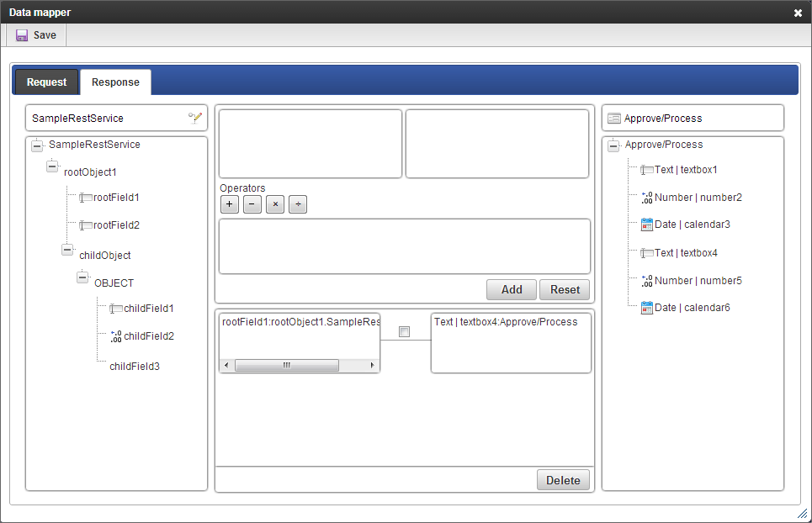
Task: Insert the minus operator
Action: (x=252, y=204)
